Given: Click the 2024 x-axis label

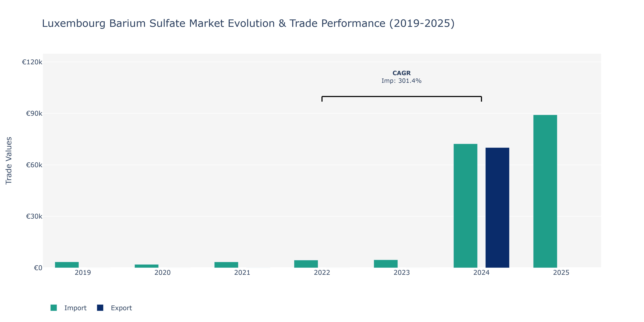Looking at the screenshot, I should point(482,272).
